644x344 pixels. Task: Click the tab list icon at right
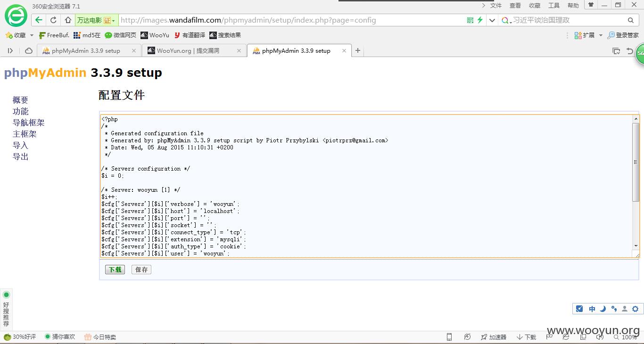pyautogui.click(x=616, y=51)
